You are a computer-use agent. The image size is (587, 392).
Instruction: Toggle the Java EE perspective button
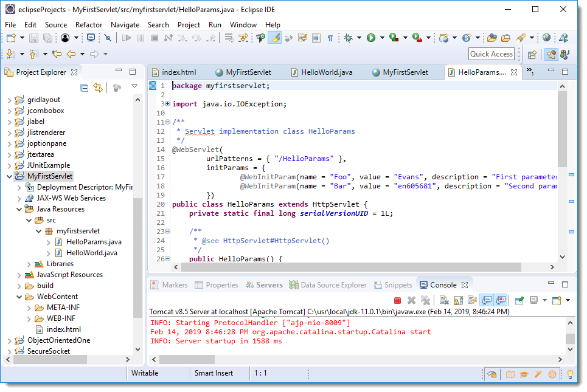tap(551, 54)
